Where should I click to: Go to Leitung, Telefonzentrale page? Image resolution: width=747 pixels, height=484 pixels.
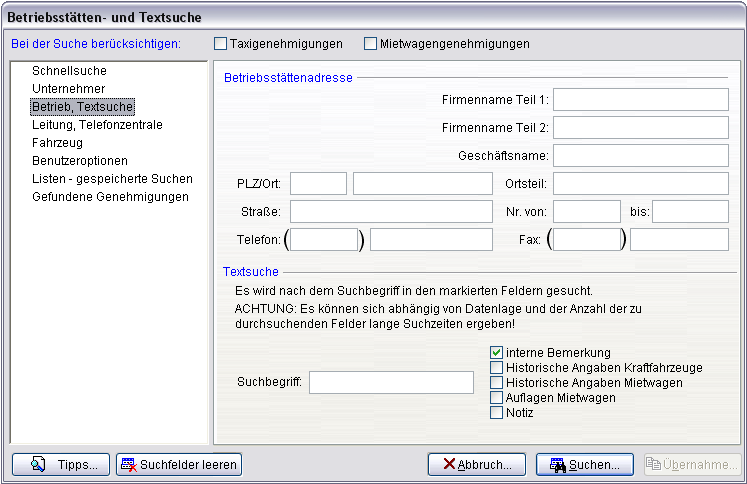pos(97,125)
